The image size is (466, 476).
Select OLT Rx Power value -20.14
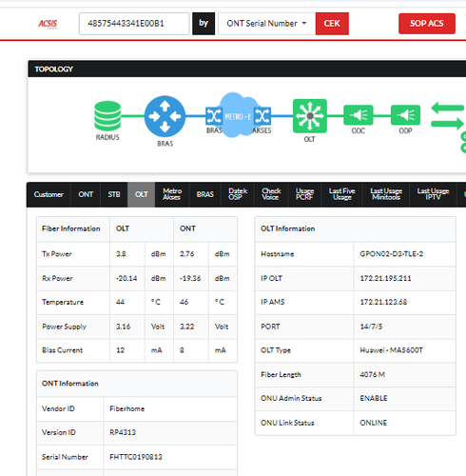click(x=126, y=278)
